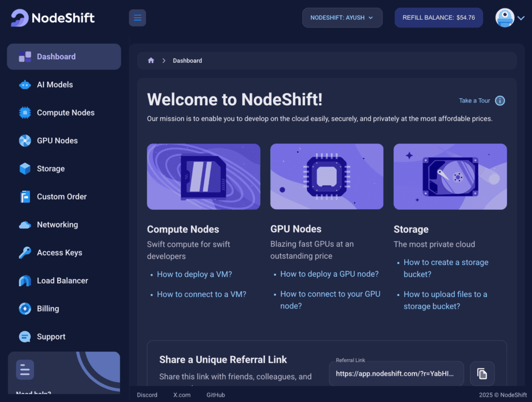Open the Access Keys sidebar label
The width and height of the screenshot is (532, 402).
coord(59,253)
